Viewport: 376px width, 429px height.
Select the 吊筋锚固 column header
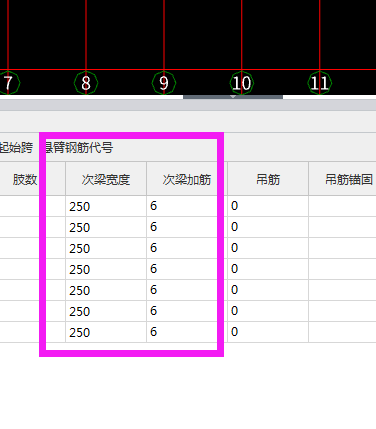tap(342, 179)
